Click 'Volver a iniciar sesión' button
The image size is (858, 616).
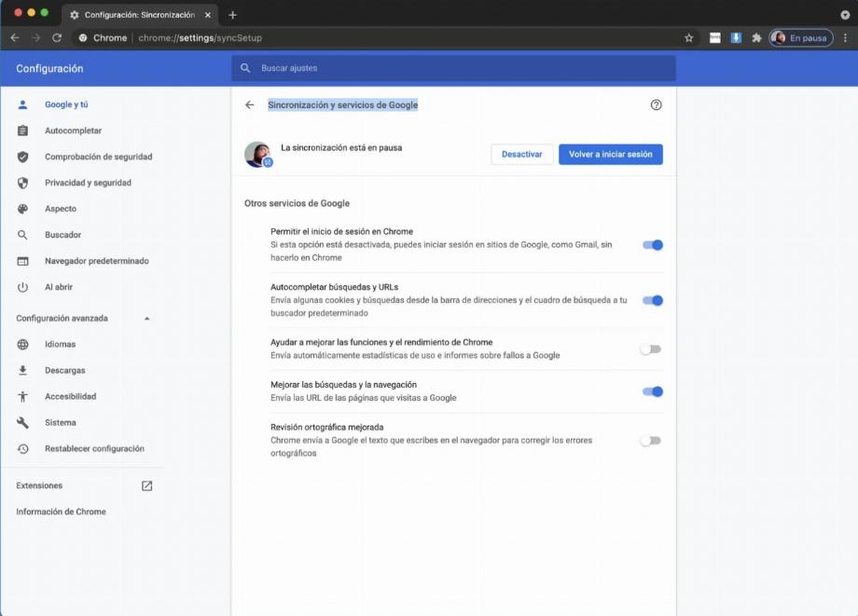point(611,154)
